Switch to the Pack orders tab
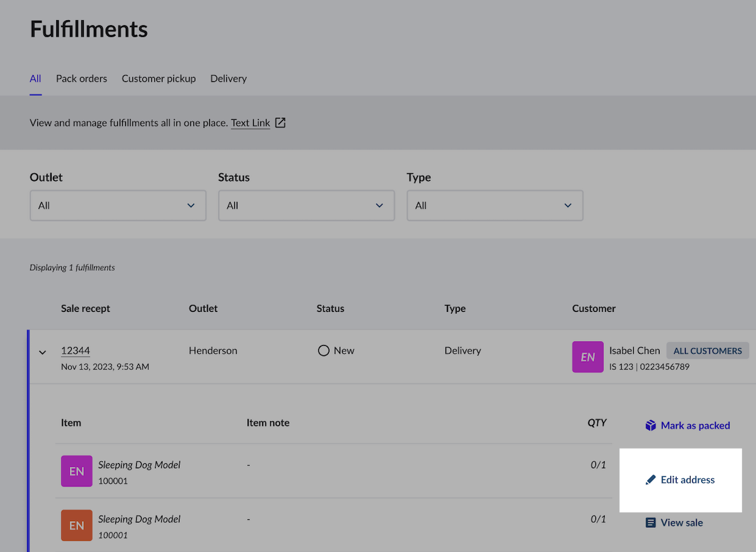This screenshot has width=756, height=552. point(81,79)
